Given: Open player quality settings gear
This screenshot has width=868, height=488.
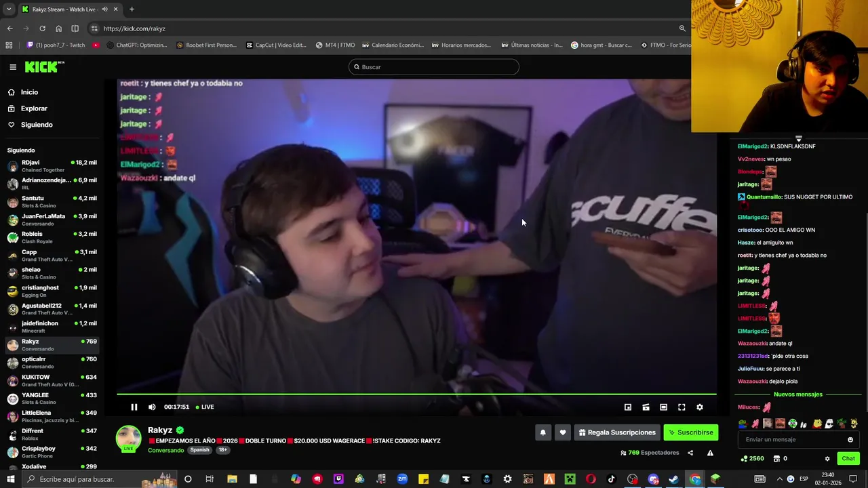Looking at the screenshot, I should 700,407.
